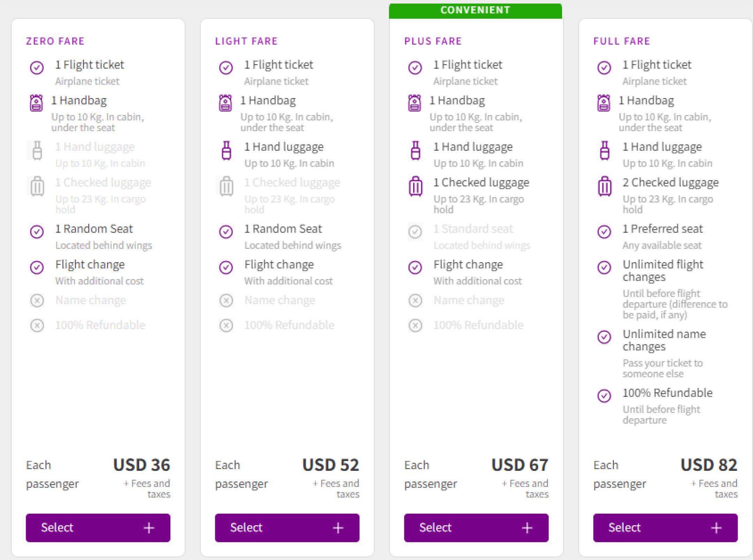The height and width of the screenshot is (560, 753).
Task: Expand Zero Fare details with its plus button
Action: (149, 528)
